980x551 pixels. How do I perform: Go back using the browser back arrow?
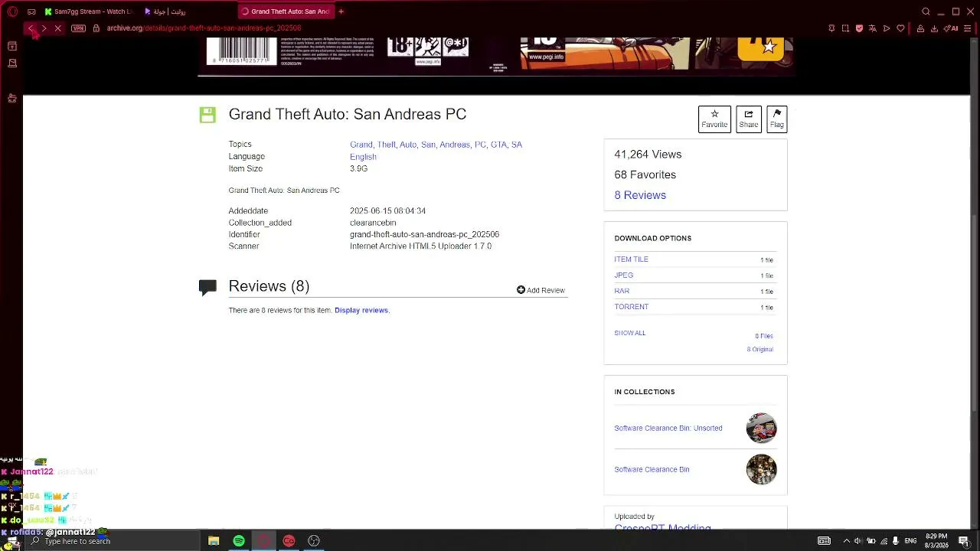click(x=31, y=28)
